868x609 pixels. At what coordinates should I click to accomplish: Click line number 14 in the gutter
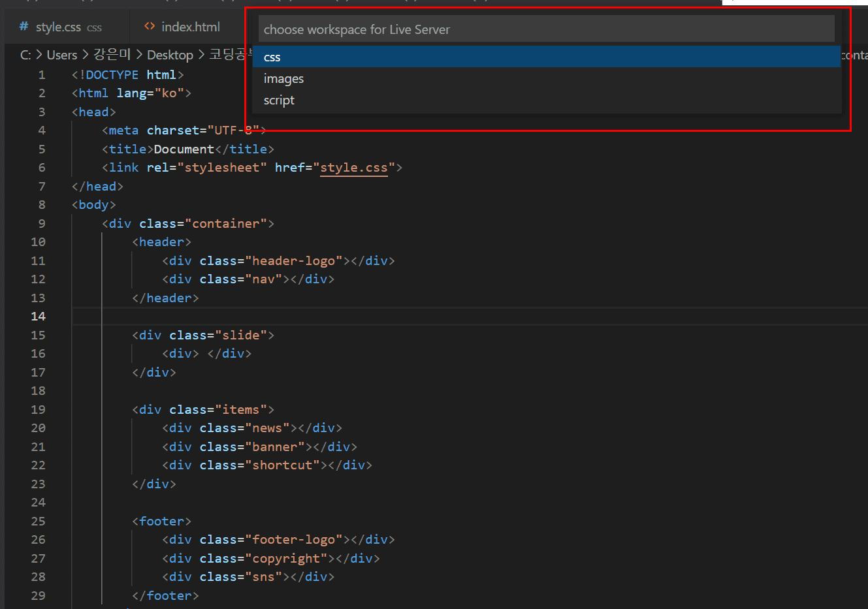click(39, 317)
